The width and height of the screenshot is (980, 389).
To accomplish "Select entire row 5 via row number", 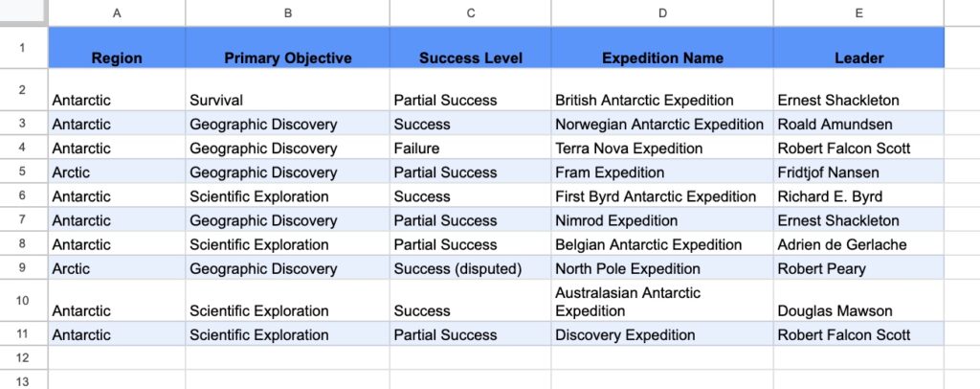I will click(x=23, y=172).
